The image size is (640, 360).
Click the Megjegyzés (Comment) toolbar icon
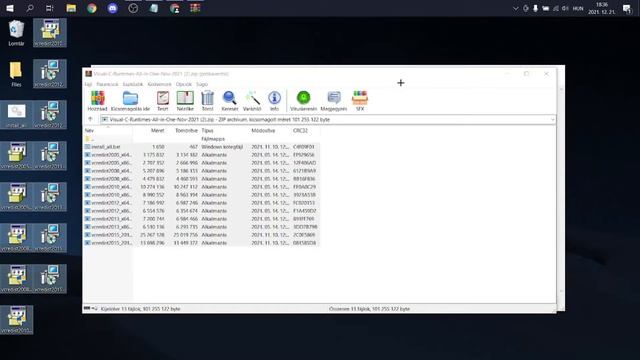click(x=333, y=101)
